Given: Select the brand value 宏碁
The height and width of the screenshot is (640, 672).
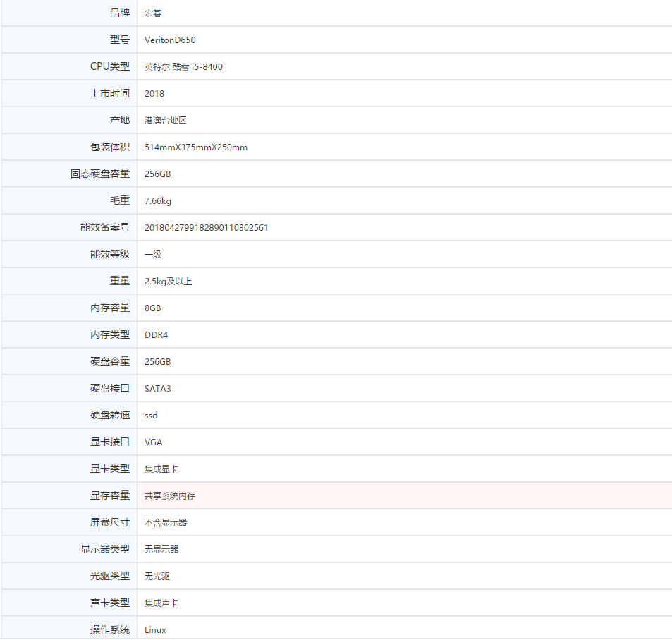Looking at the screenshot, I should [153, 13].
